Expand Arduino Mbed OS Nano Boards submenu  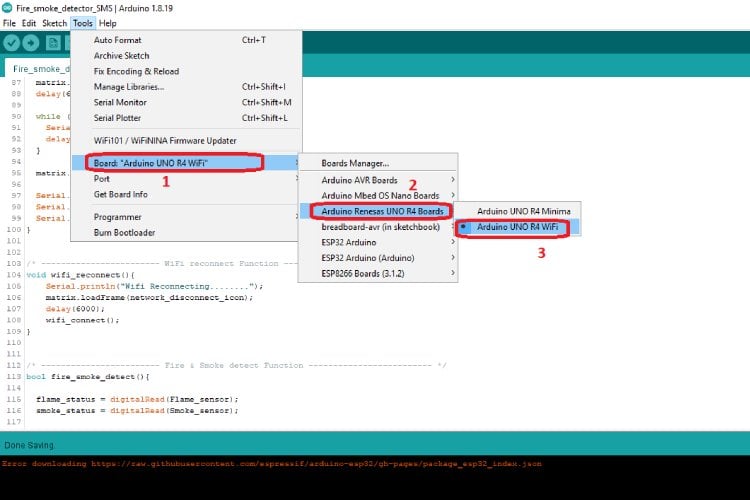378,196
